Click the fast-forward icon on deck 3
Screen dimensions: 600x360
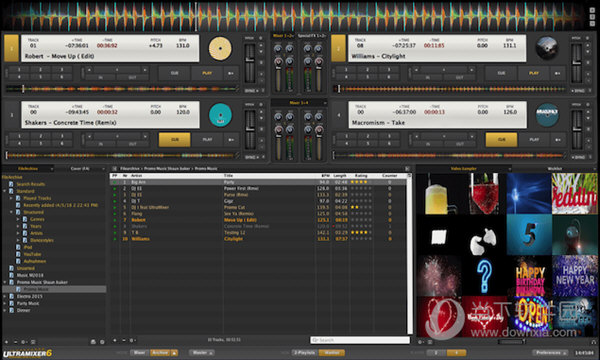tap(231, 140)
